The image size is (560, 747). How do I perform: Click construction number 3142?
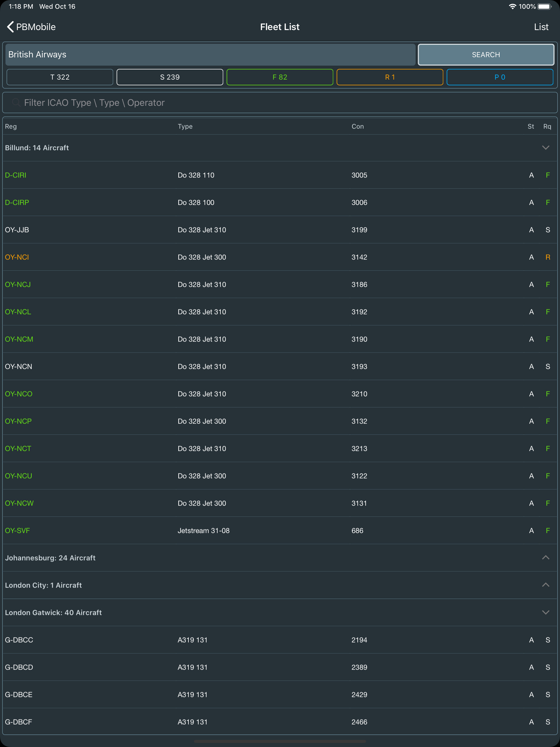[359, 257]
